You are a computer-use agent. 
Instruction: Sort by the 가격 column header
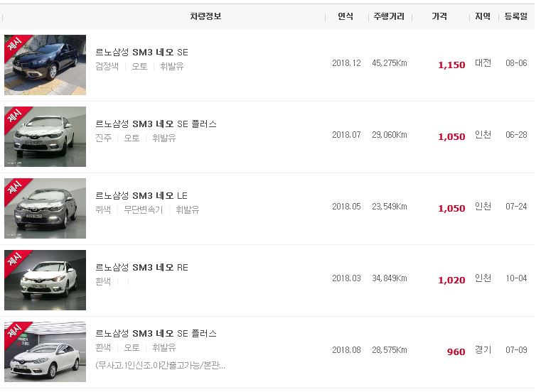coord(439,16)
